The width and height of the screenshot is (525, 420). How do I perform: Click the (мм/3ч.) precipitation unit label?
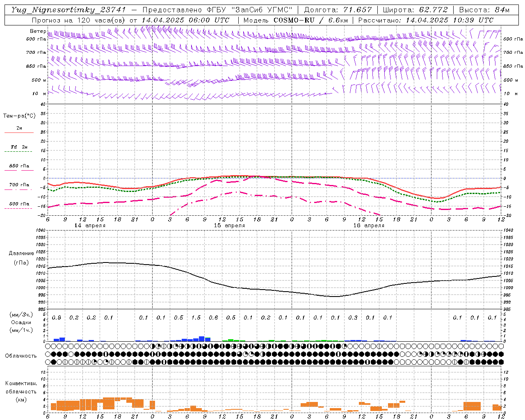tap(21, 314)
